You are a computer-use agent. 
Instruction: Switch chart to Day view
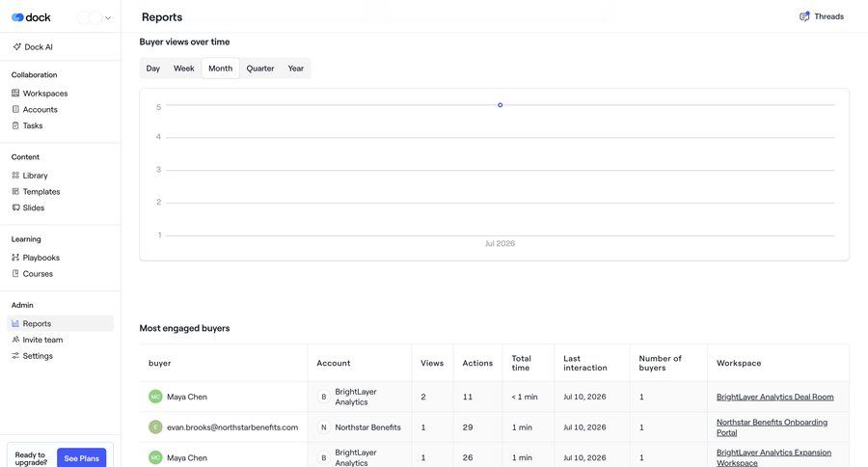pyautogui.click(x=153, y=69)
